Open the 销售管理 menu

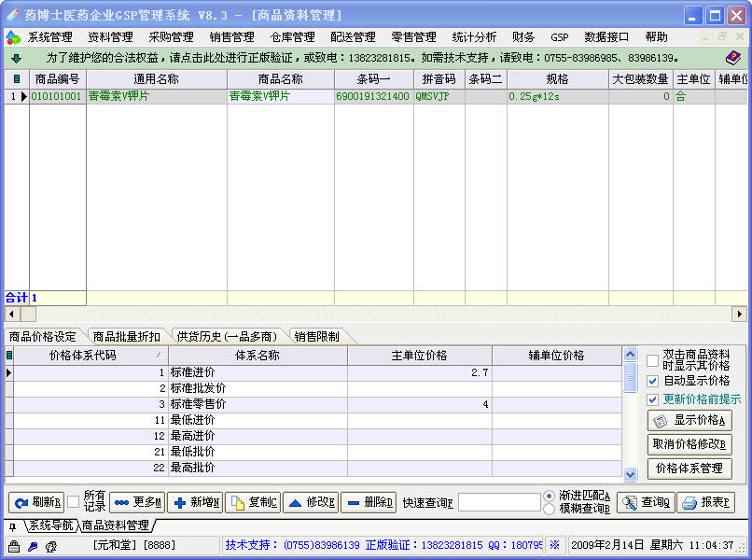[x=231, y=37]
